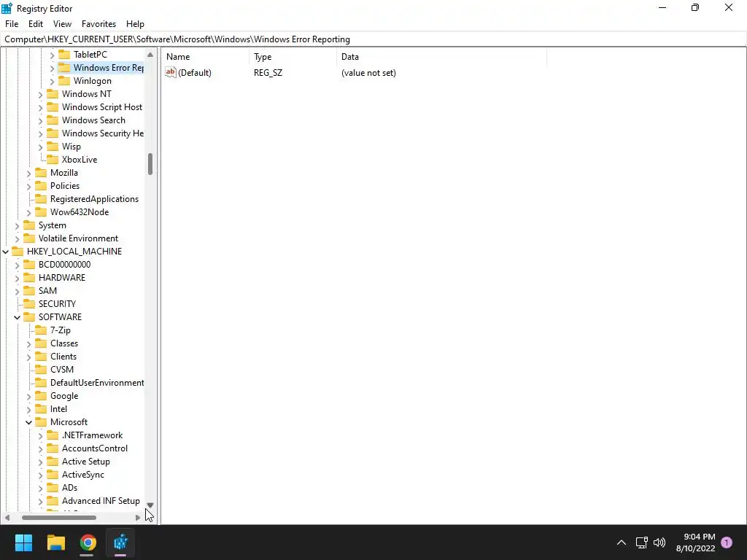Click the SAM folder icon

click(x=29, y=290)
